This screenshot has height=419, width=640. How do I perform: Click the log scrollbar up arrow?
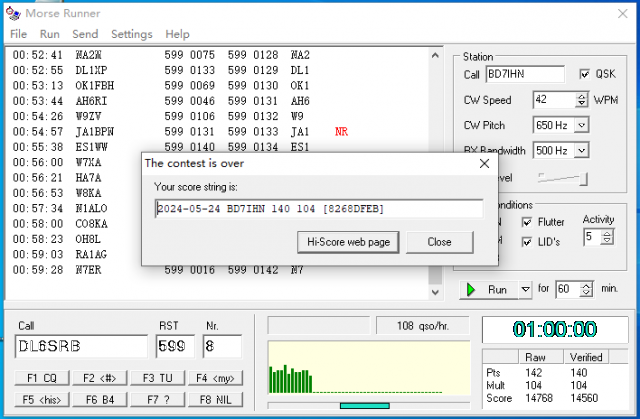tap(435, 55)
